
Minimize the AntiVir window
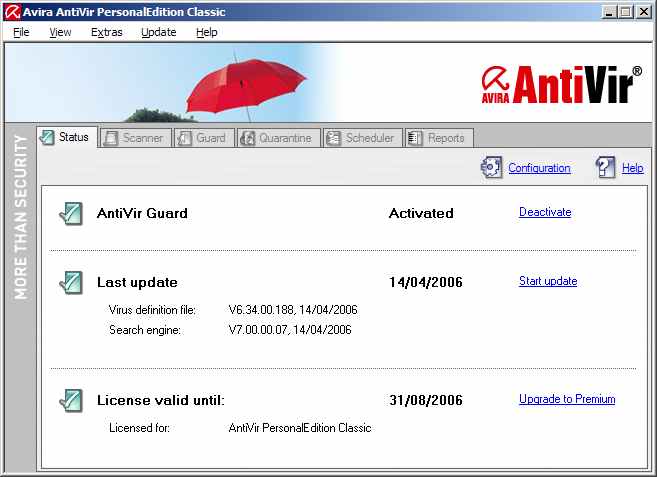[x=609, y=12]
